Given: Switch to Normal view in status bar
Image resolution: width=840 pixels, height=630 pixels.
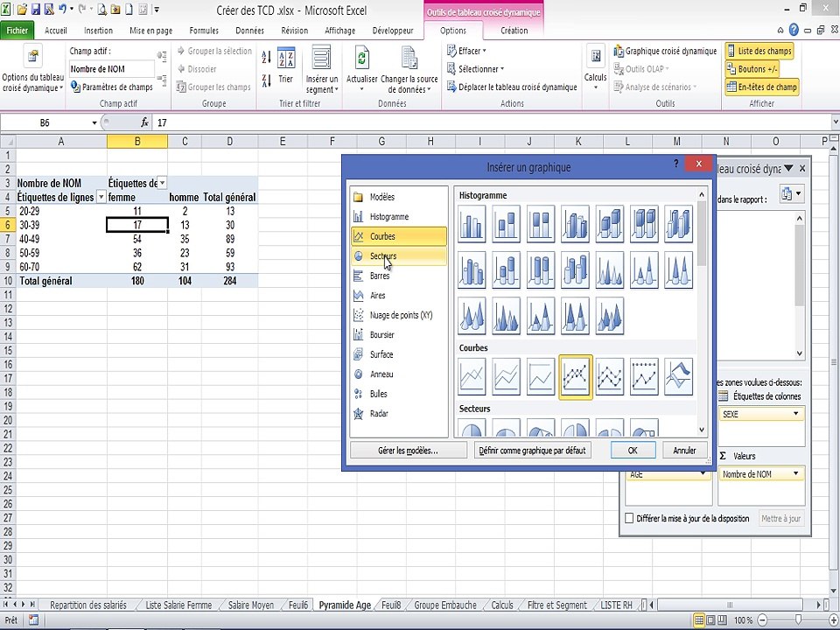Looking at the screenshot, I should (698, 619).
